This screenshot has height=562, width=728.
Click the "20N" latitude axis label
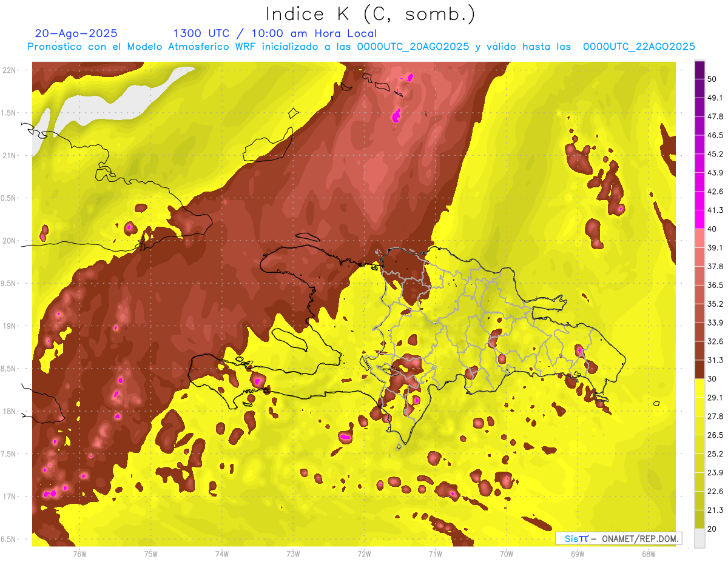[10, 241]
